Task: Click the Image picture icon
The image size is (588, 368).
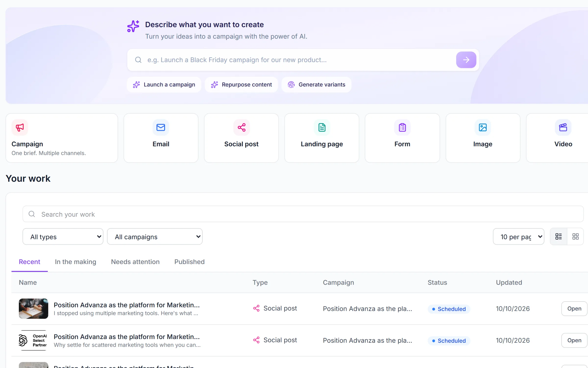Action: (x=483, y=127)
